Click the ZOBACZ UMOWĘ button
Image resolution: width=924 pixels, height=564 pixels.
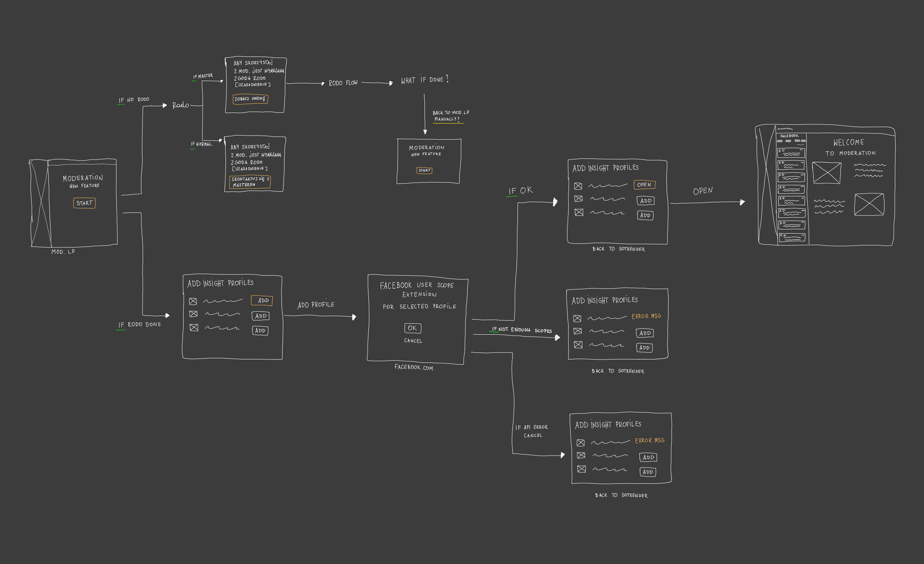pos(250,99)
